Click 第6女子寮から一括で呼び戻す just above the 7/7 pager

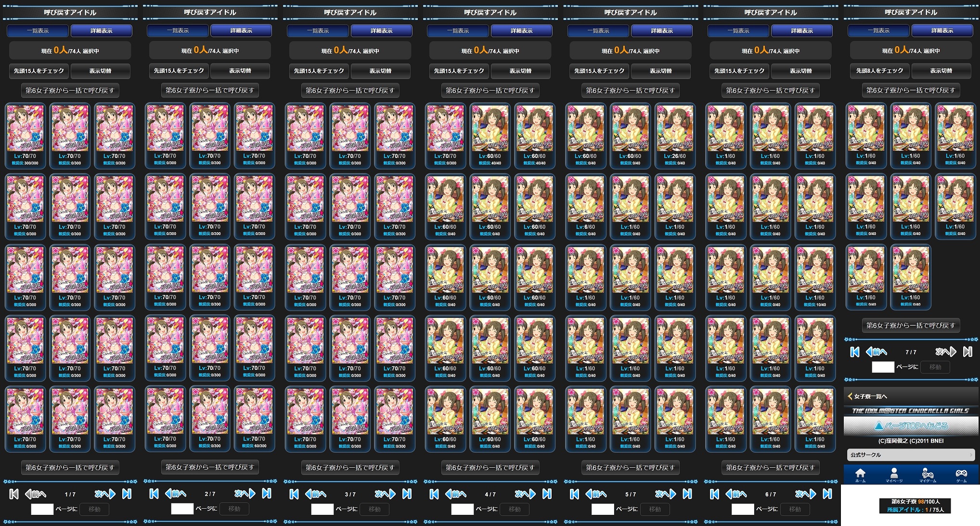click(x=911, y=326)
